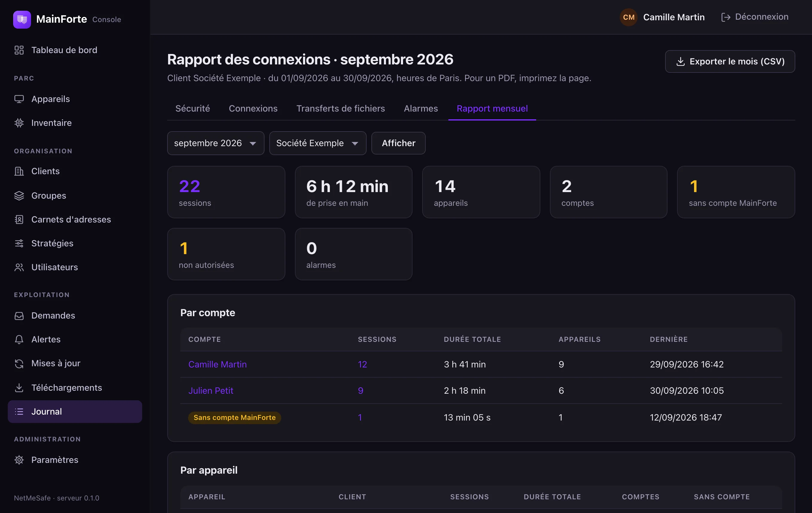Click the Utilisateurs people icon
Image resolution: width=812 pixels, height=513 pixels.
click(x=19, y=267)
